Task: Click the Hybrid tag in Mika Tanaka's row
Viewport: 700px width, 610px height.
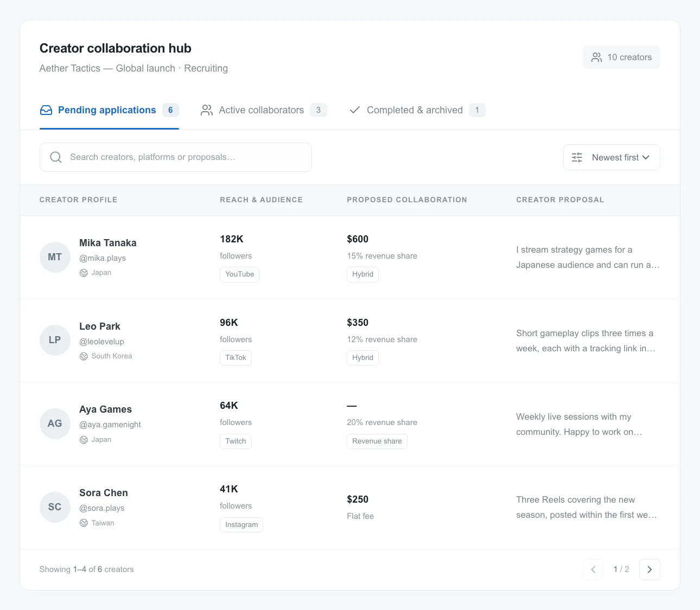Action: pos(362,274)
